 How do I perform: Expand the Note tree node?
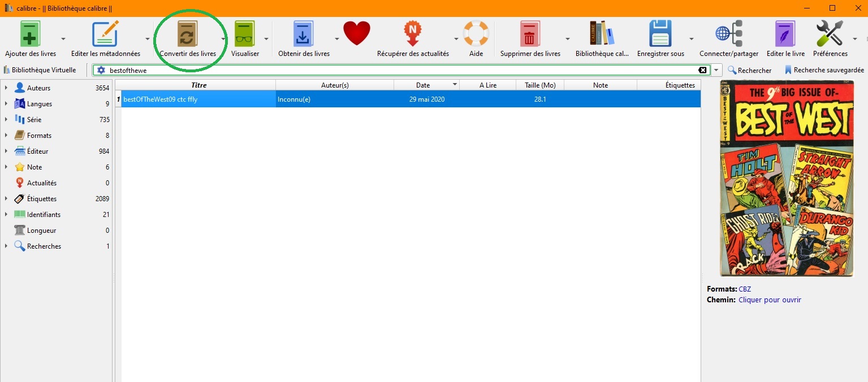pos(6,167)
